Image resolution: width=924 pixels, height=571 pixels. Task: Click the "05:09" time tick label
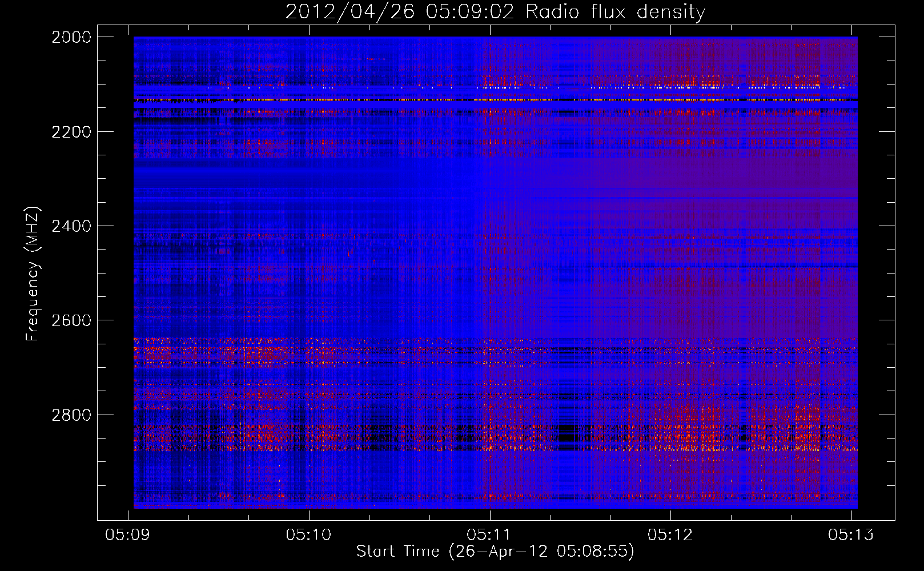click(x=128, y=534)
